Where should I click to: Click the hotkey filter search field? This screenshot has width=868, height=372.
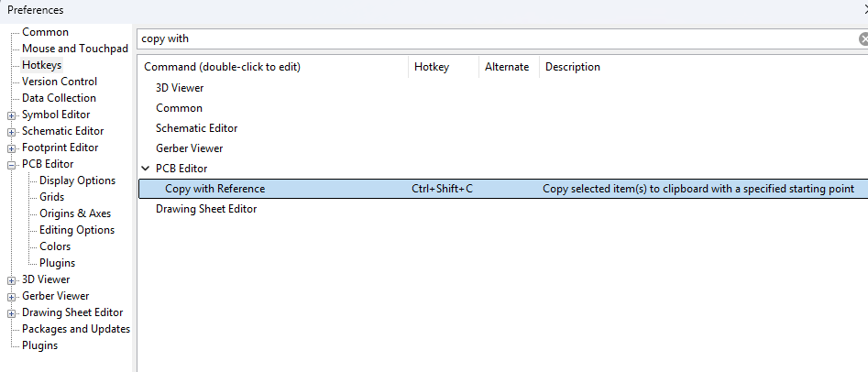tap(497, 38)
